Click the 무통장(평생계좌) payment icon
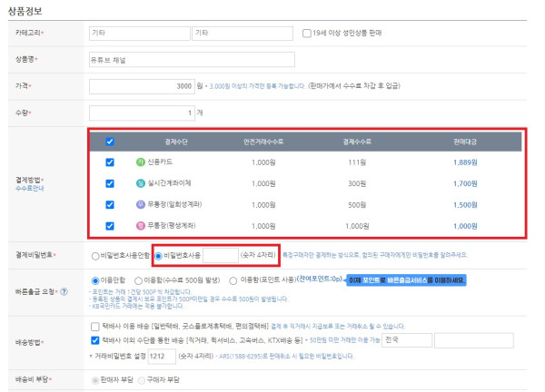 click(140, 226)
